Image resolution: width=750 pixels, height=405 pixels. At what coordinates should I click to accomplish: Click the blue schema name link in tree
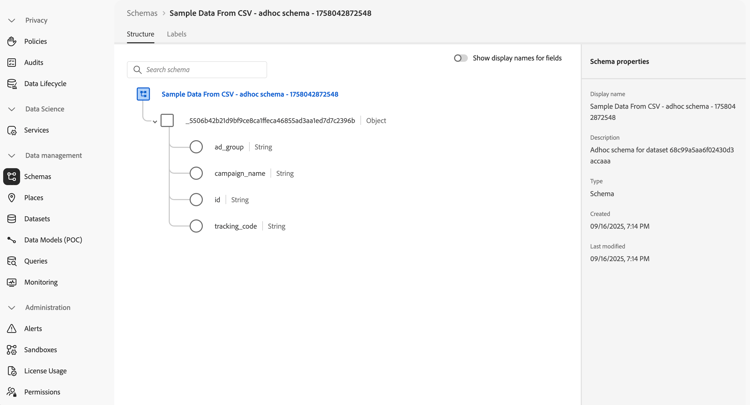point(250,94)
